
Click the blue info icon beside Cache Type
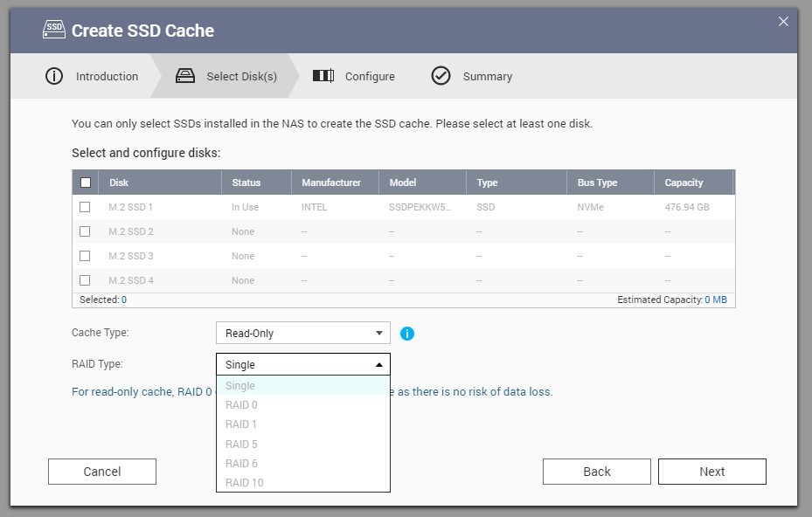coord(406,334)
